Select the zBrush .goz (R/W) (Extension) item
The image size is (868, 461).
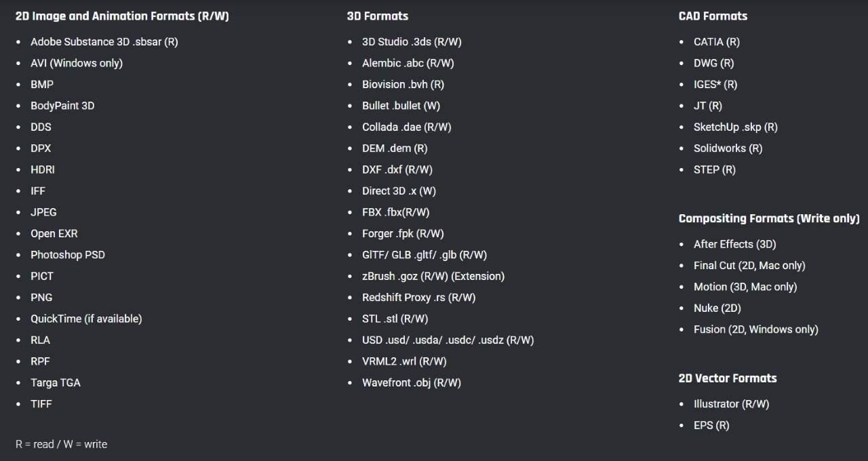click(433, 276)
